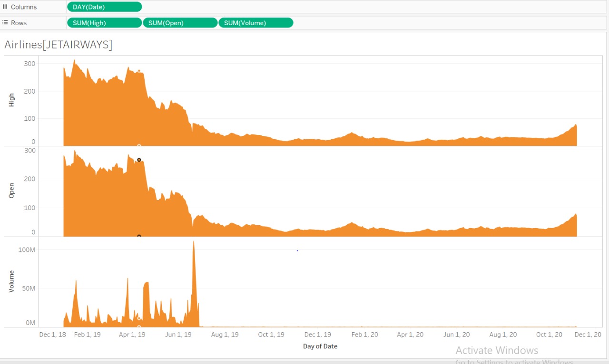The height and width of the screenshot is (364, 609).
Task: Click the Open axis label
Action: click(11, 190)
